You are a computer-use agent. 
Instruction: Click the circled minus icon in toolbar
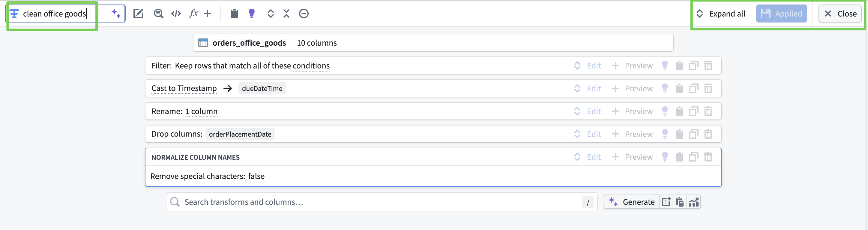304,14
